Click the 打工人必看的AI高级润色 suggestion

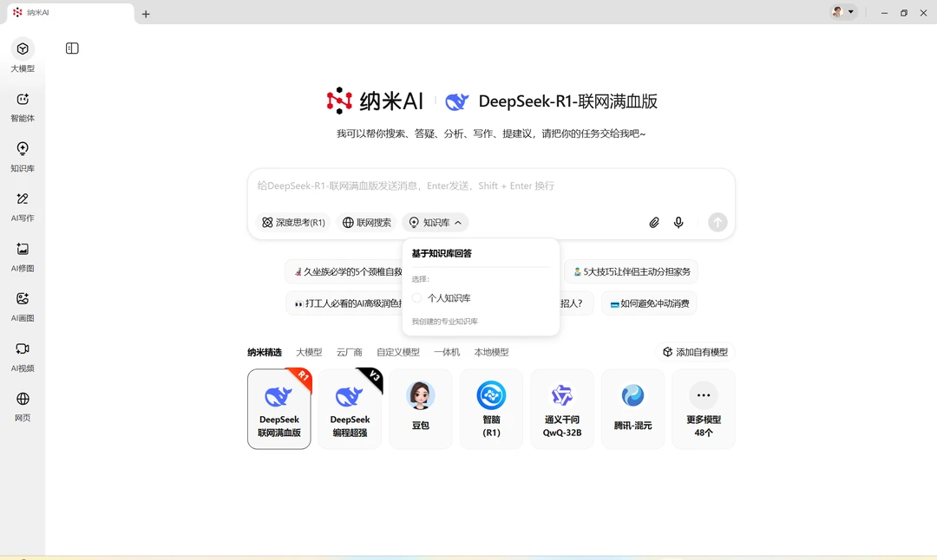(344, 303)
